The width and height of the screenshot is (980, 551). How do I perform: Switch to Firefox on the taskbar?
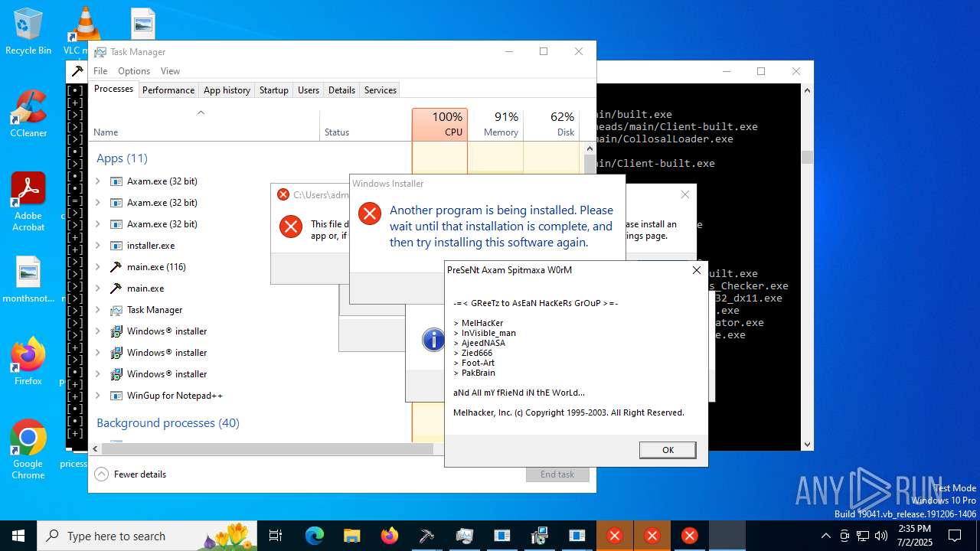coord(390,536)
